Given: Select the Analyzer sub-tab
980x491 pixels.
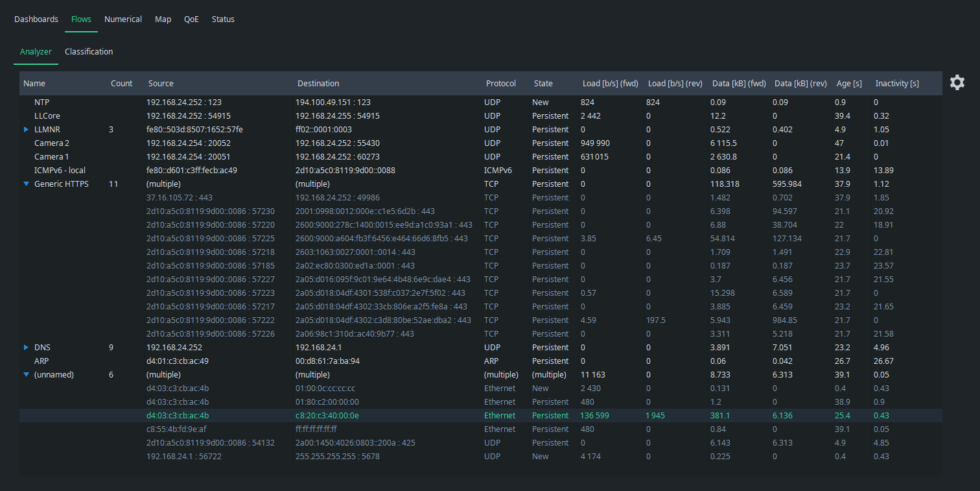Looking at the screenshot, I should tap(36, 52).
